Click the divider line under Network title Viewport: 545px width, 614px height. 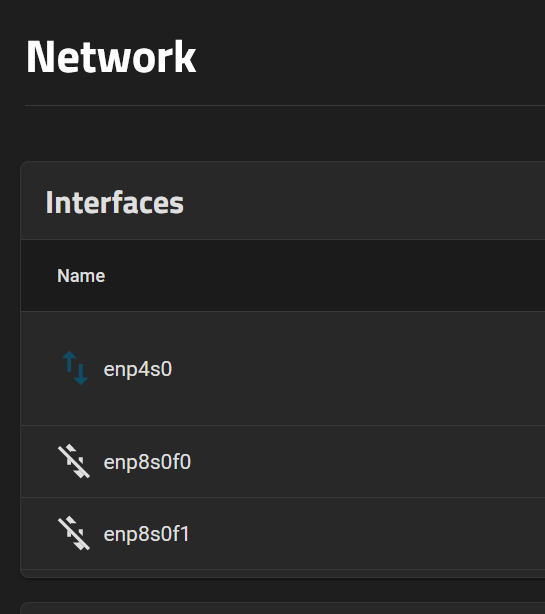click(285, 105)
